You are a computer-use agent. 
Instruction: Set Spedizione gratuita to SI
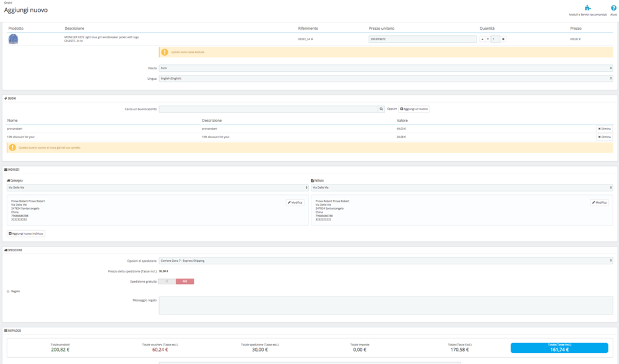pos(167,282)
